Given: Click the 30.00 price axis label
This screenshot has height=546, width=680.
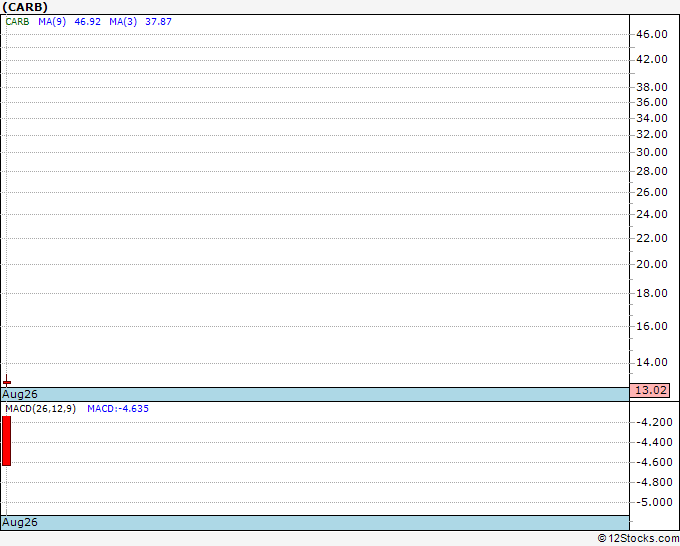Looking at the screenshot, I should coord(652,152).
